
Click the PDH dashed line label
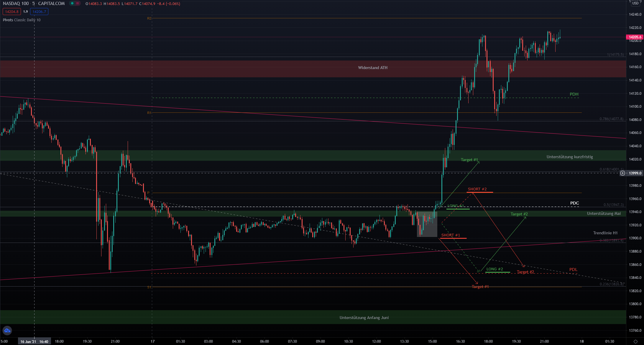pos(574,94)
